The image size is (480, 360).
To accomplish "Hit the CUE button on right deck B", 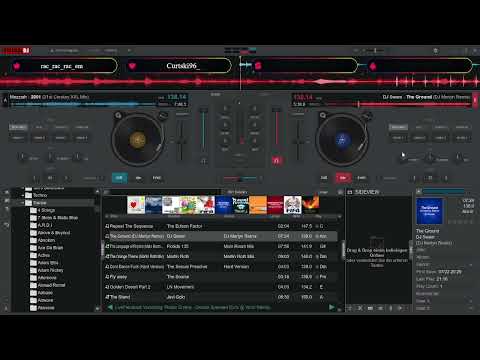I will click(x=324, y=178).
